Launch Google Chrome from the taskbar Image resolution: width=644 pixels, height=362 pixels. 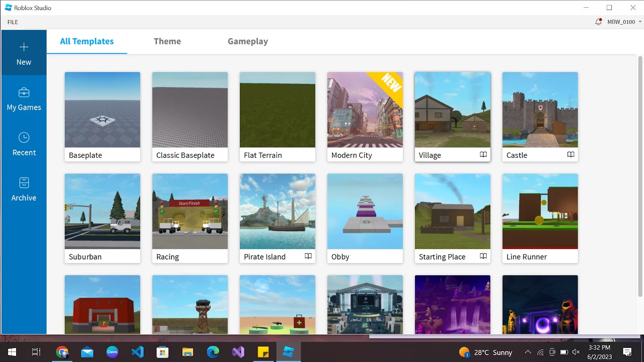[x=62, y=352]
